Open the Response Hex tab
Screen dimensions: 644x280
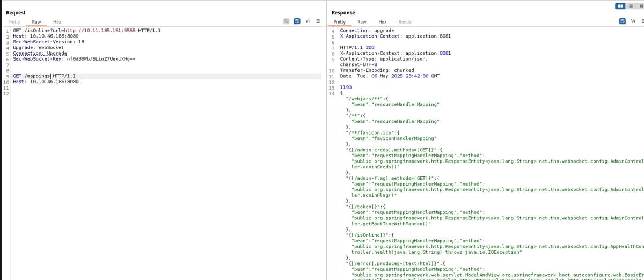point(382,22)
